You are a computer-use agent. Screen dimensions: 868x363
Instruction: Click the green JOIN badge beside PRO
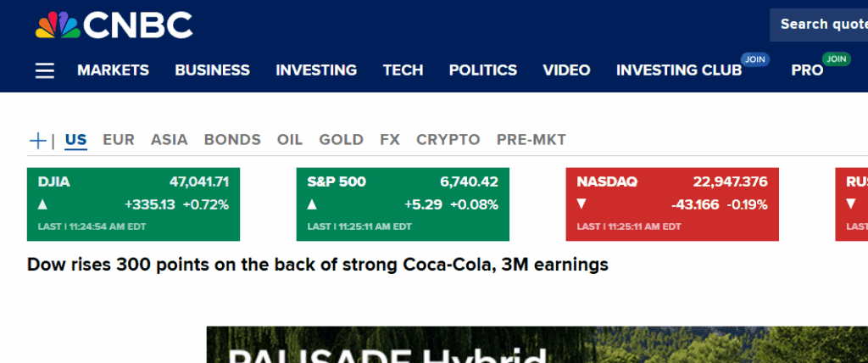coord(837,59)
